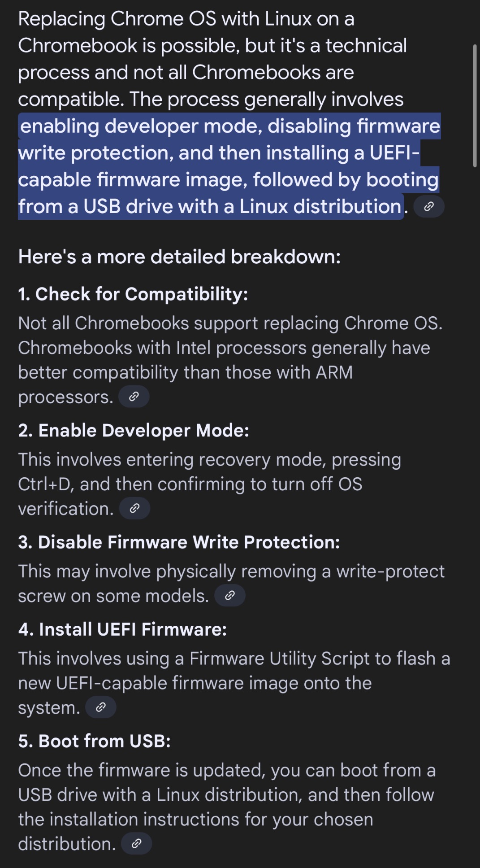Select the '5. Boot from USB:' heading
This screenshot has width=480, height=868.
point(95,741)
